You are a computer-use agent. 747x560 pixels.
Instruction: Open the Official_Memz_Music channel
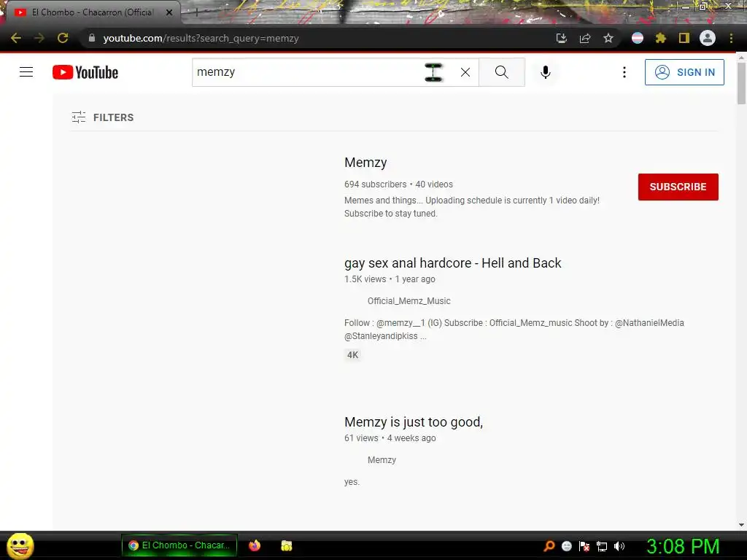point(409,301)
